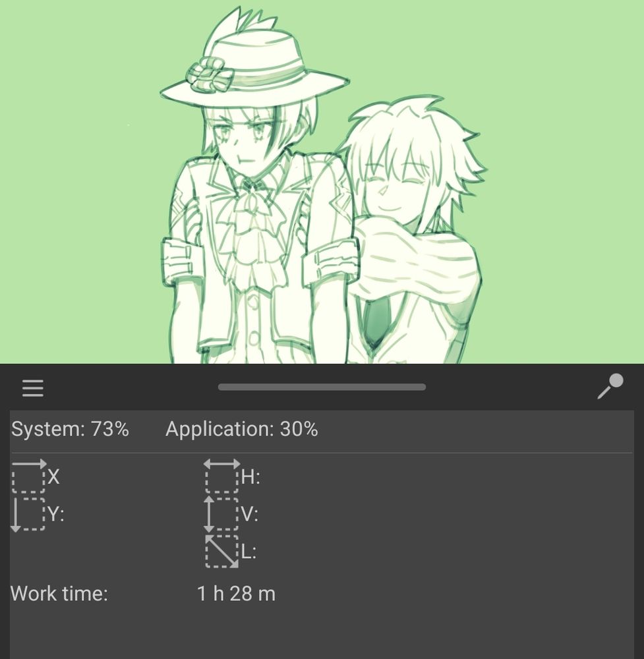The height and width of the screenshot is (659, 644).
Task: Tap the pin icon in panel header
Action: click(610, 386)
